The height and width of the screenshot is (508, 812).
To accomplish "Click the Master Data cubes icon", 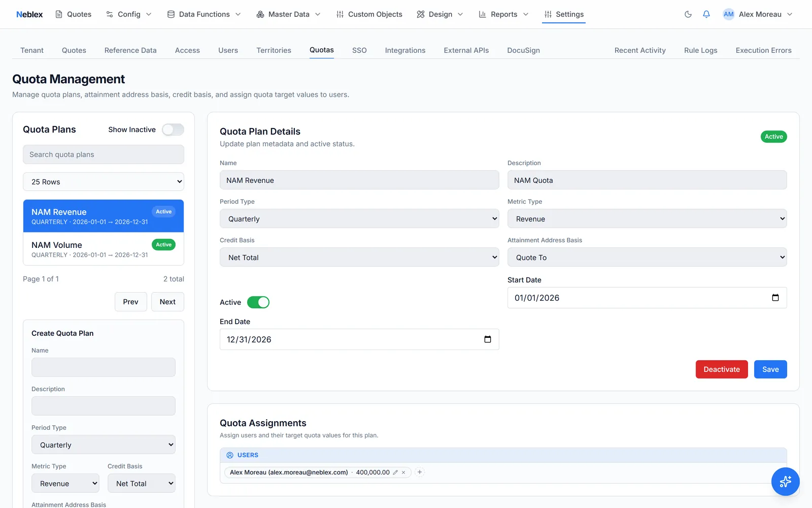I will [x=260, y=14].
